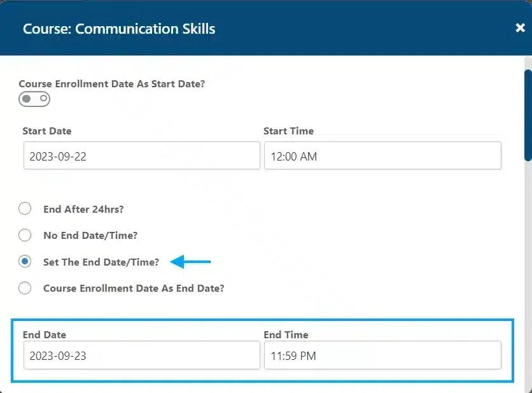Select the End After 24hrs radio option
The image size is (532, 393).
25,208
